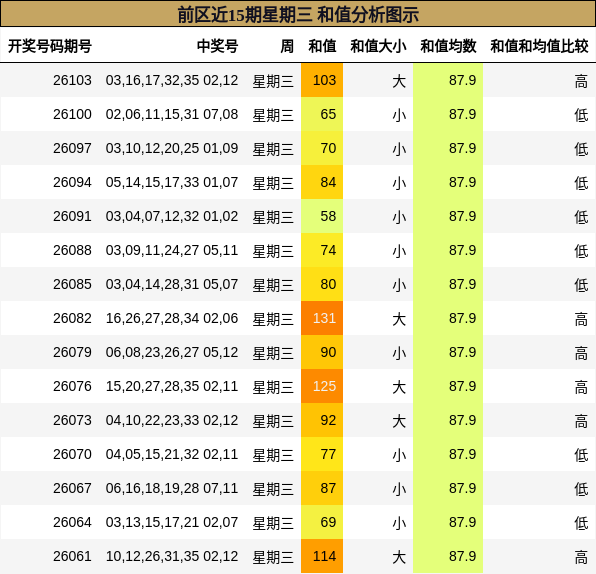Click 87.9 in the 26091 row
Screen dimensions: 596x574
pos(462,216)
